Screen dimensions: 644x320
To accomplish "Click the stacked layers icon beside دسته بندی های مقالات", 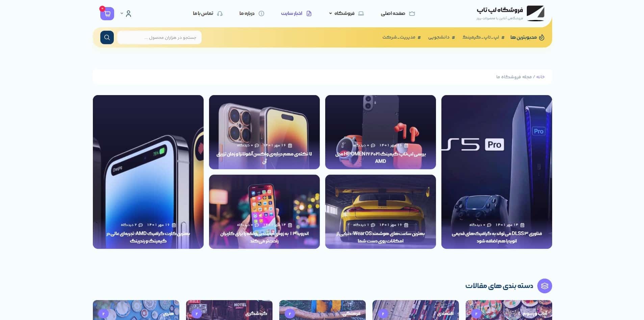I will [x=544, y=286].
